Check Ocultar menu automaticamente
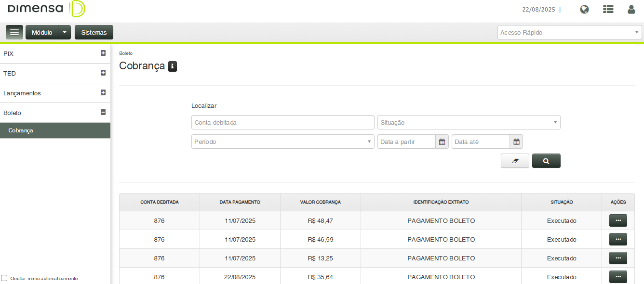 tap(4, 278)
